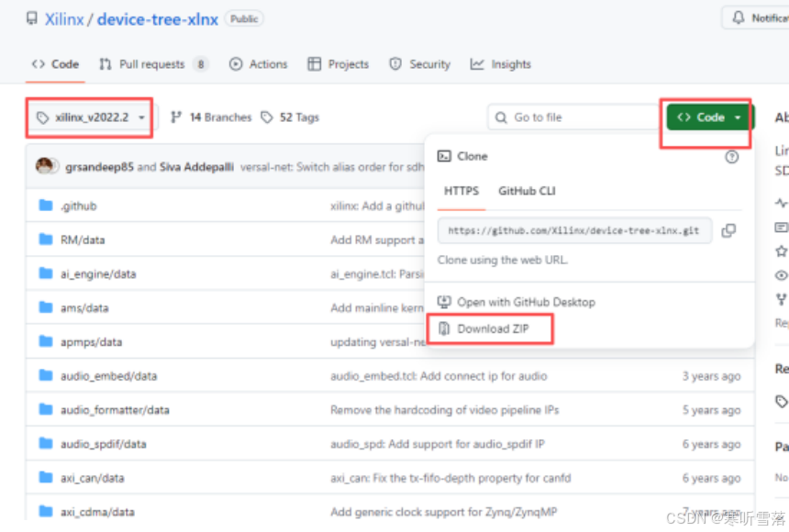Open the .github folder
The image size is (789, 532).
[79, 206]
